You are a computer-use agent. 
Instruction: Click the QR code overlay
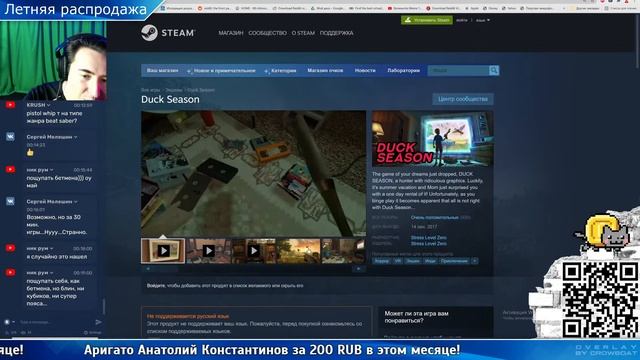coord(600,300)
